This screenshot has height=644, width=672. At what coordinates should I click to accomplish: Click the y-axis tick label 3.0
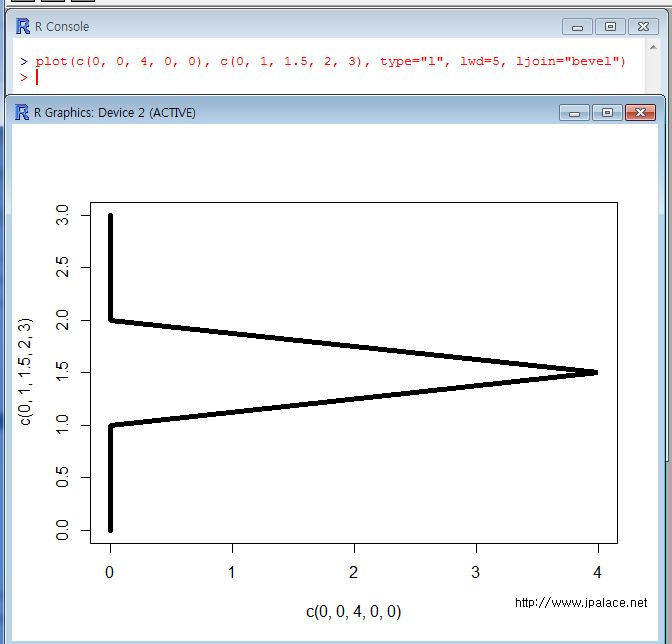[x=63, y=215]
